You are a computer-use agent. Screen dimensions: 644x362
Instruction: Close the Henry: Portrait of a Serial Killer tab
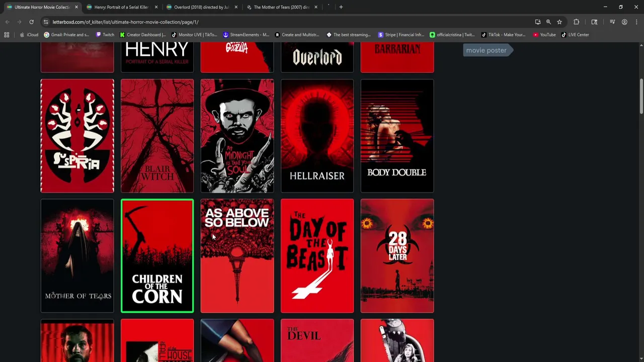pyautogui.click(x=156, y=7)
